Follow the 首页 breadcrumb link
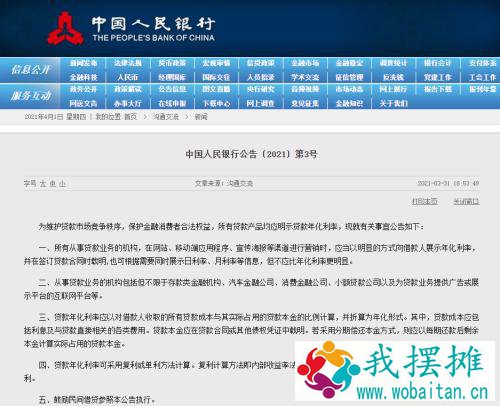Viewport: 500px width, 406px height. click(130, 117)
